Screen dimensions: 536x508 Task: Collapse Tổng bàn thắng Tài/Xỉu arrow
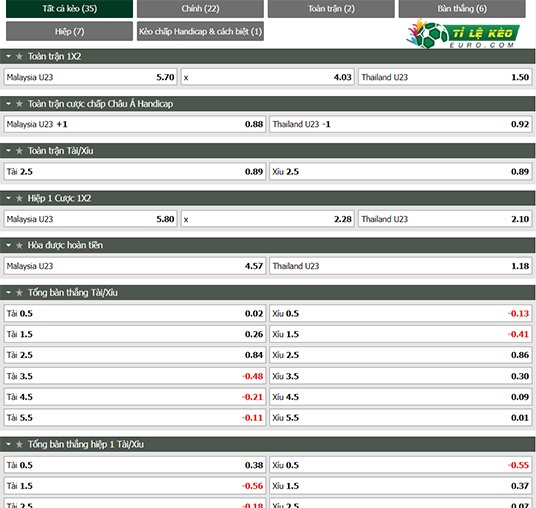(9, 293)
